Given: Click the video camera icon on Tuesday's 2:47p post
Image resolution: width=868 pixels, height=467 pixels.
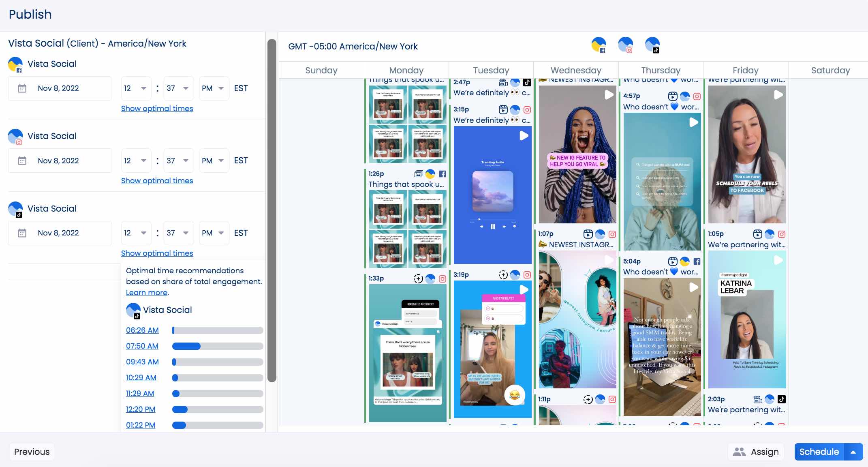Looking at the screenshot, I should [x=502, y=82].
